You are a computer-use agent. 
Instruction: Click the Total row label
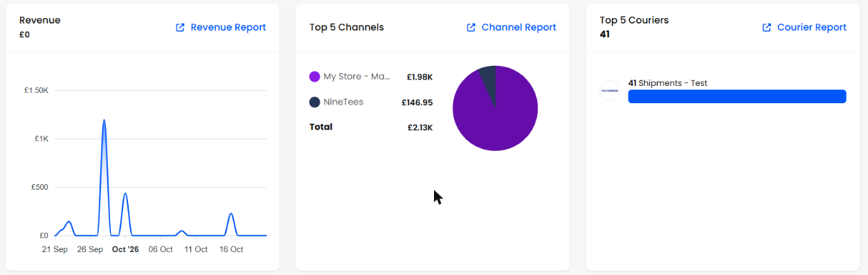pyautogui.click(x=321, y=127)
